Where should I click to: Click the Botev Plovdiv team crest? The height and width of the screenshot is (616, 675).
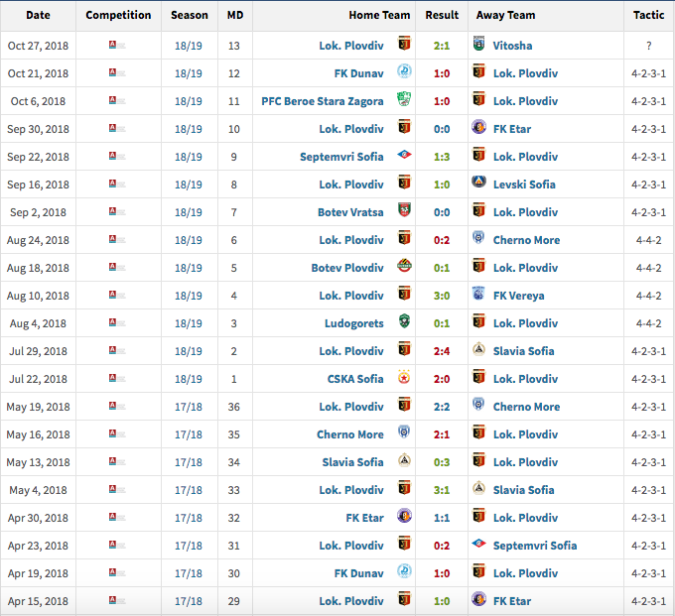point(404,268)
